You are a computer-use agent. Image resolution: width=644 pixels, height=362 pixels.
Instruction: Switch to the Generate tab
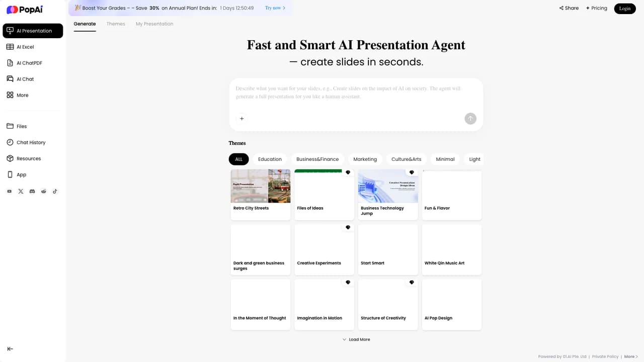(x=85, y=24)
